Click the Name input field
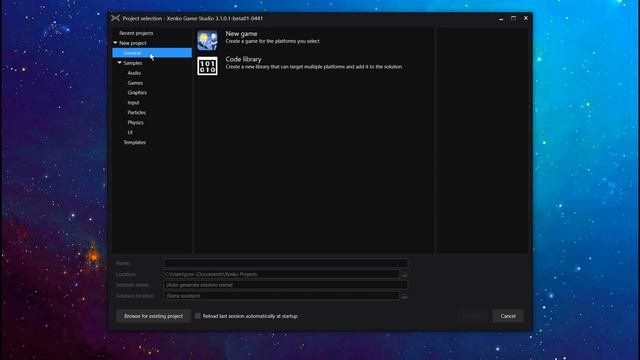This screenshot has height=360, width=640. [286, 263]
